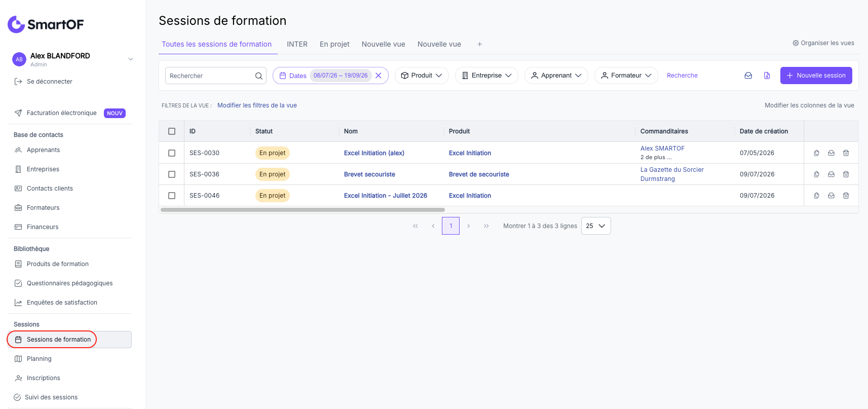Delete session SES-0030 with trash icon
The width and height of the screenshot is (868, 409).
tap(846, 153)
